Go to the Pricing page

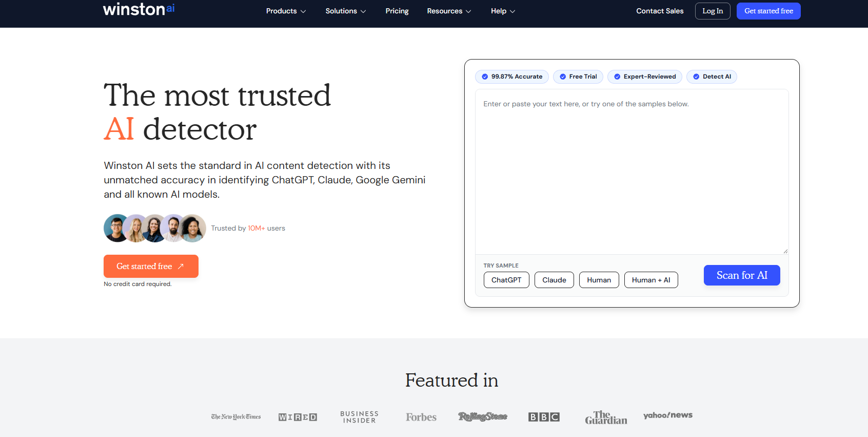[397, 11]
